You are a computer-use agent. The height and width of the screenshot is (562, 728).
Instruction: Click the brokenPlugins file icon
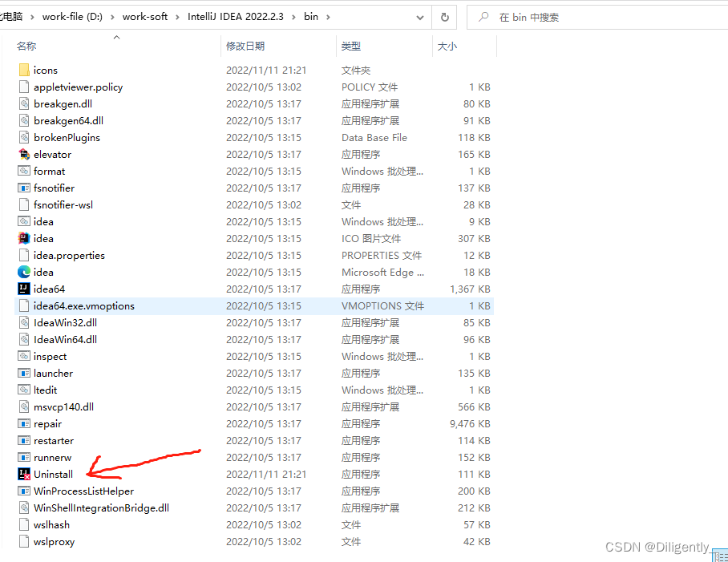click(24, 137)
